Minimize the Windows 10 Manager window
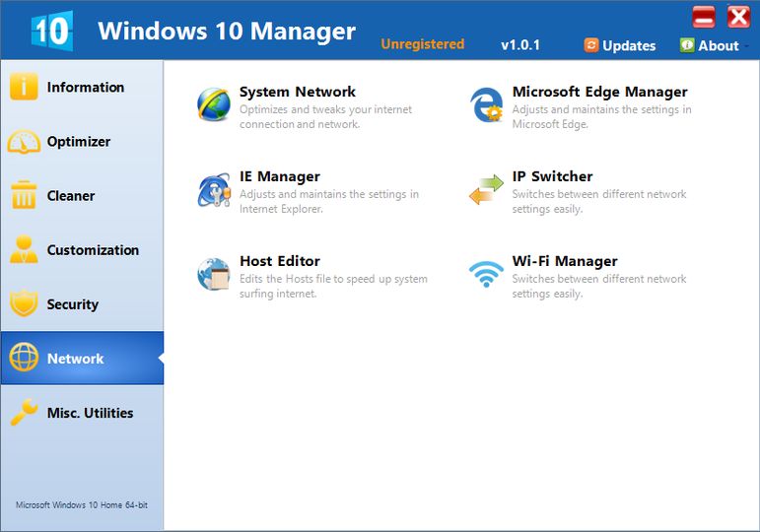The width and height of the screenshot is (760, 532). (703, 18)
